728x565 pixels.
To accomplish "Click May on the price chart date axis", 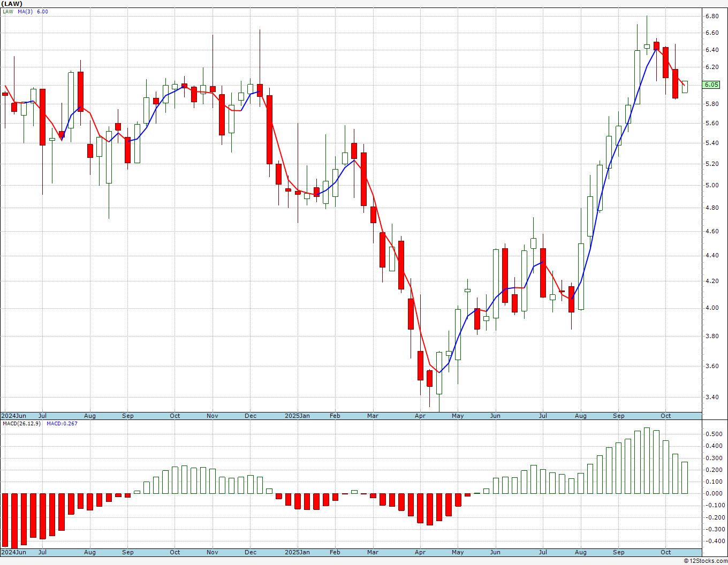I will tap(458, 416).
